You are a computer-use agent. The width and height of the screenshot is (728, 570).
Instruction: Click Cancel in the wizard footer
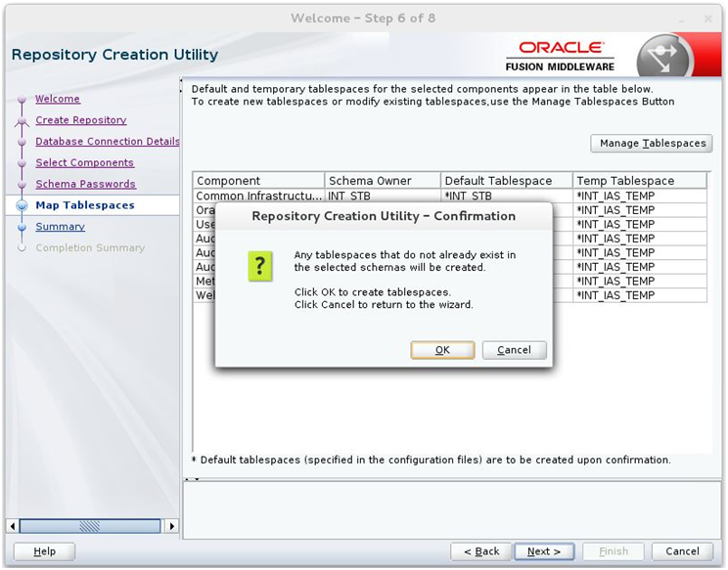pyautogui.click(x=682, y=551)
